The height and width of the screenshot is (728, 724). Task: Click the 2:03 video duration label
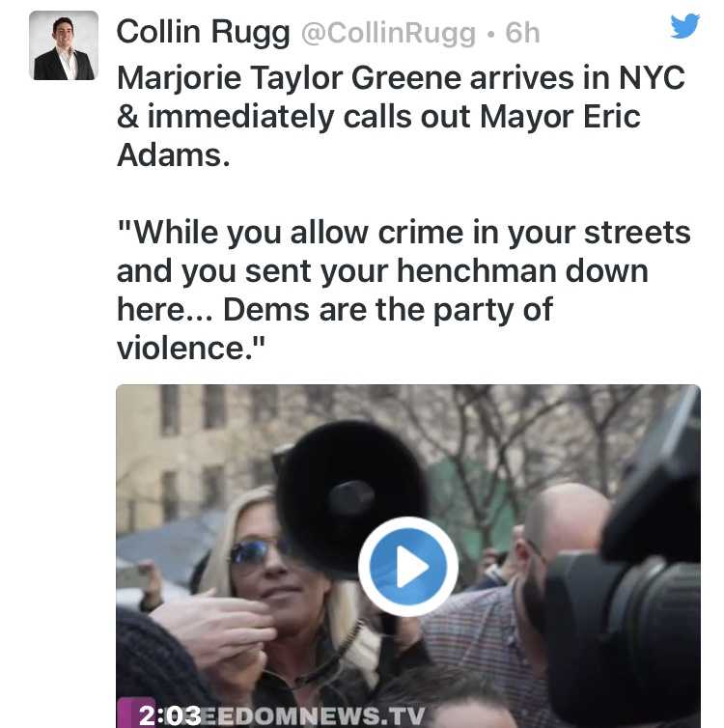pos(170,715)
